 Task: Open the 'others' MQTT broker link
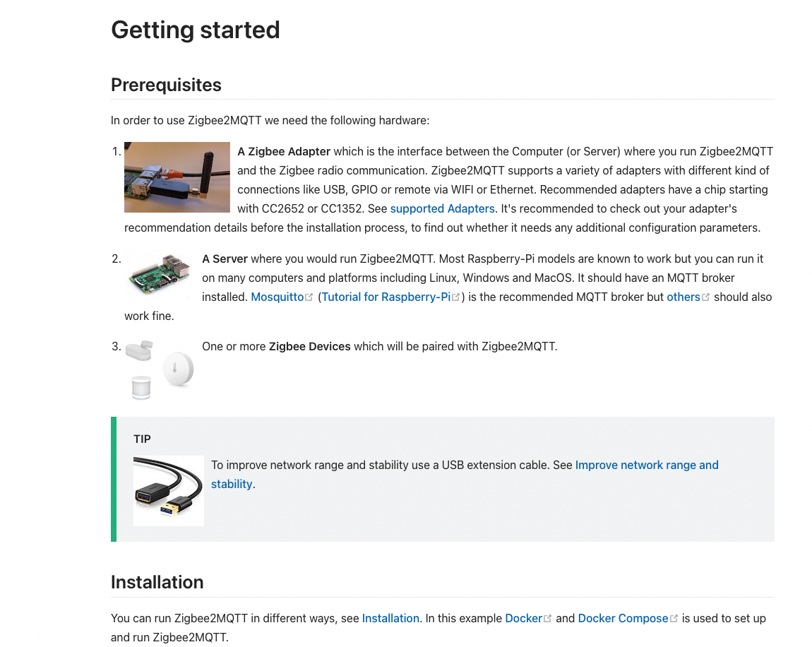(683, 297)
